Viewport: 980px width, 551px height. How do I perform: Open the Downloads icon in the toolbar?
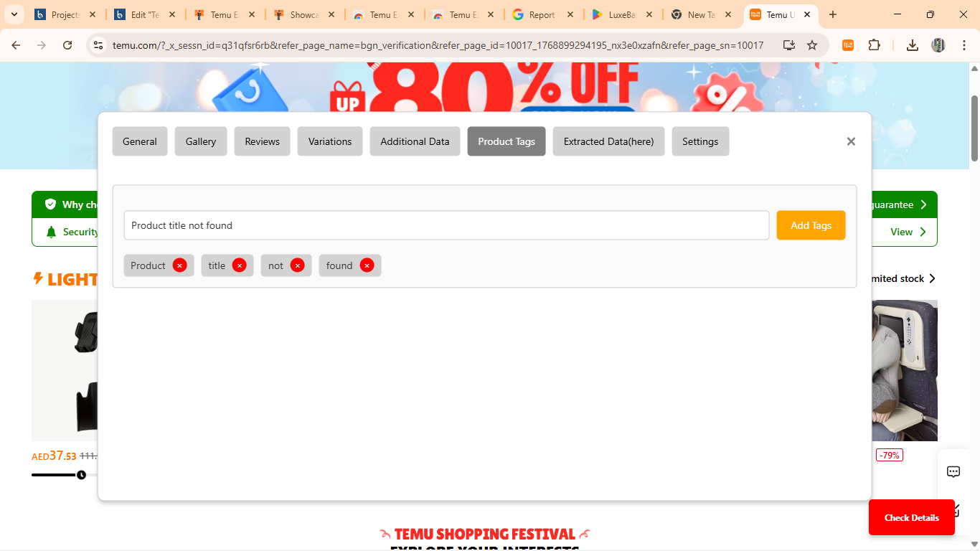tap(912, 44)
